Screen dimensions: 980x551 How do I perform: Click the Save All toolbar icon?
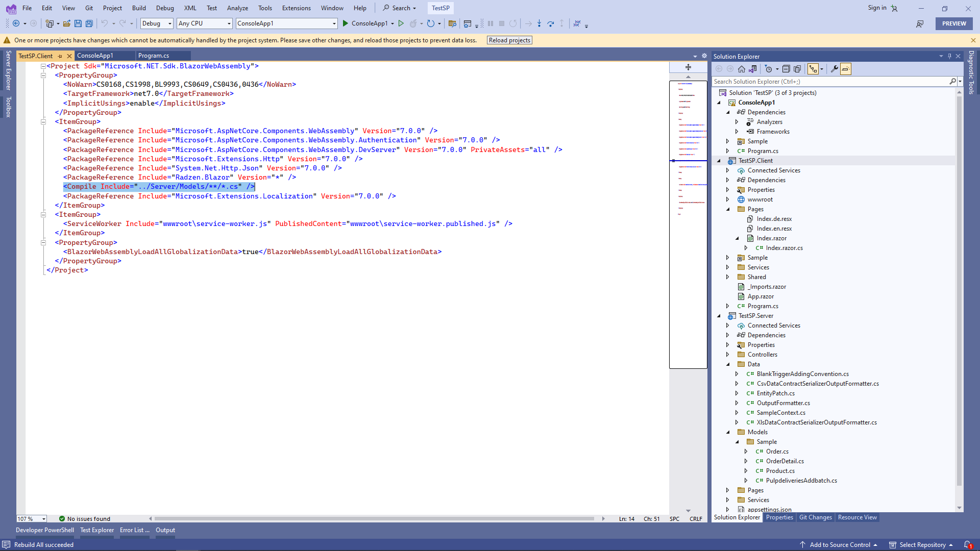[89, 23]
